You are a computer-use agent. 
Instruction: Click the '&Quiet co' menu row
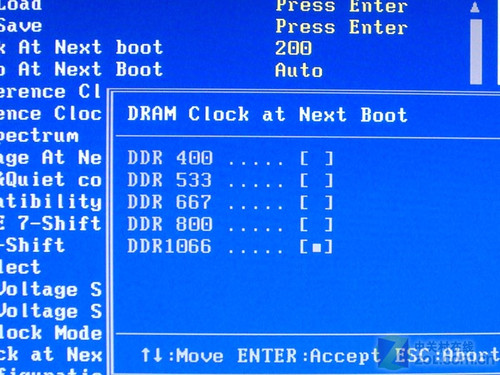51,180
